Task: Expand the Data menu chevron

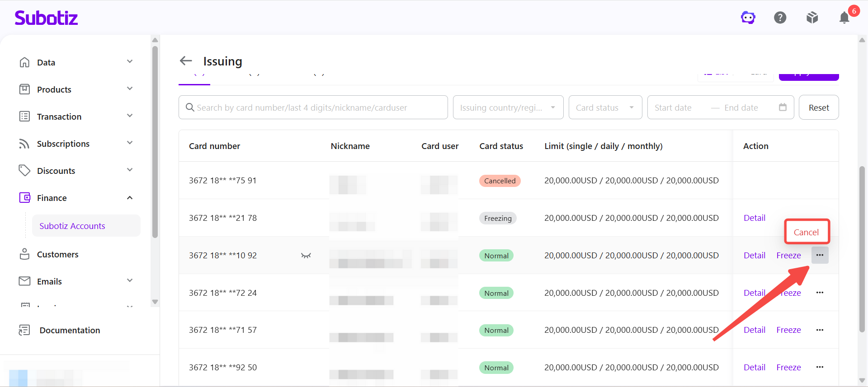Action: click(130, 61)
